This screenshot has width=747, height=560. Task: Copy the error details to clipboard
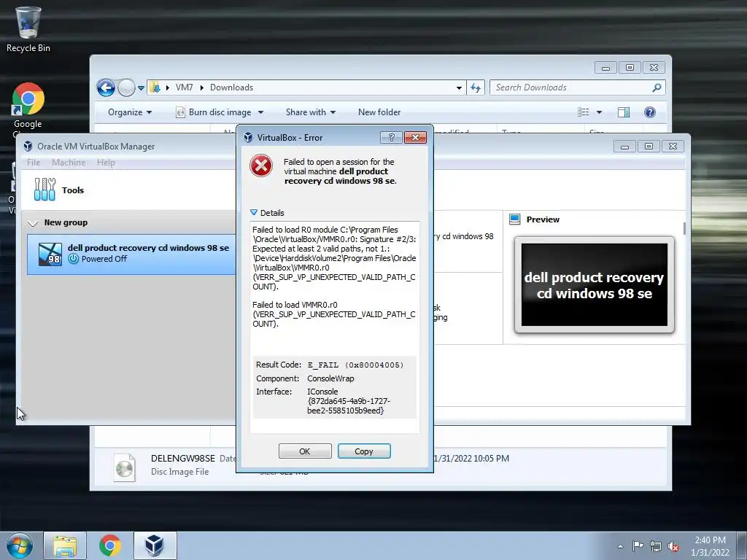364,451
